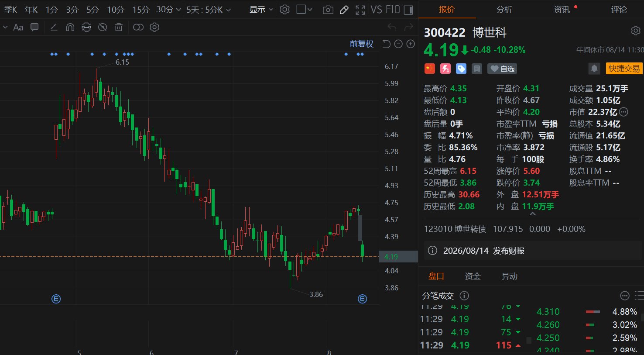644x355 pixels.
Task: Open the layout square dropdown
Action: [304, 10]
